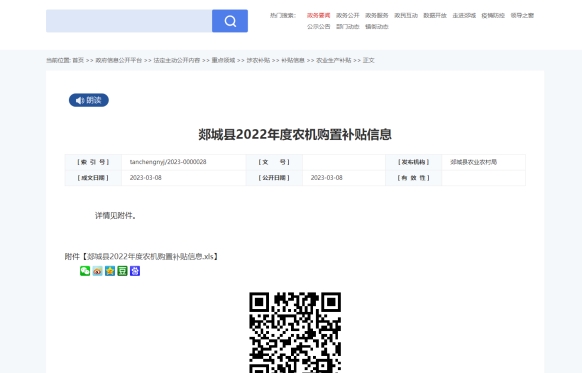This screenshot has width=582, height=373.
Task: Share to Sina Weibo icon
Action: tap(97, 271)
